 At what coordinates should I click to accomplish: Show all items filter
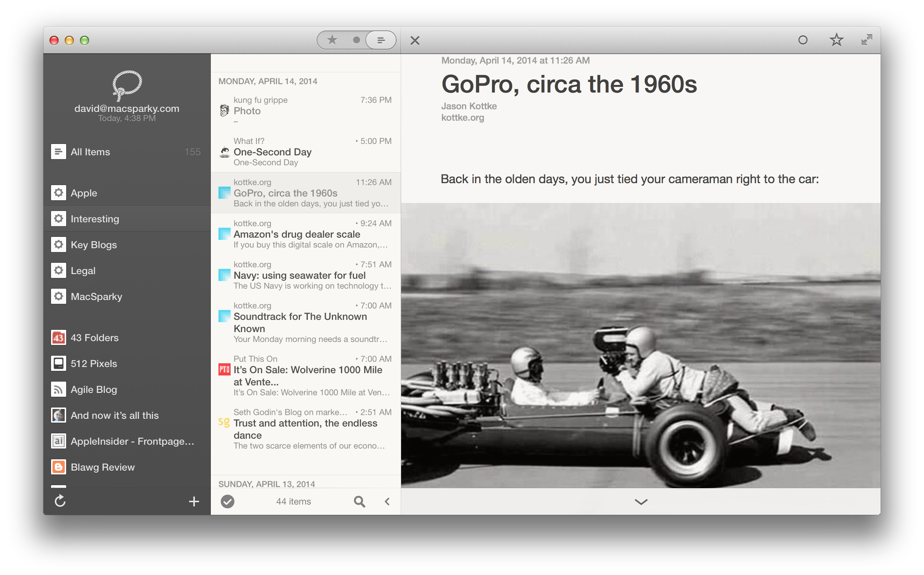coord(381,40)
